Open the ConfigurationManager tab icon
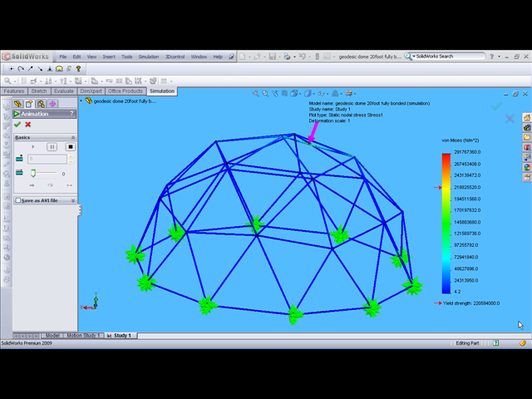 tap(41, 104)
